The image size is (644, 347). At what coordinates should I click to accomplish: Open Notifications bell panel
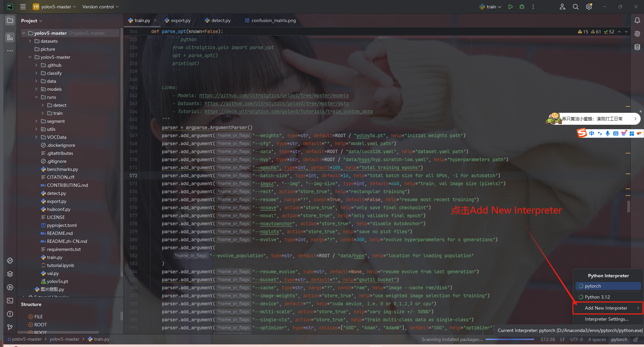[x=637, y=20]
